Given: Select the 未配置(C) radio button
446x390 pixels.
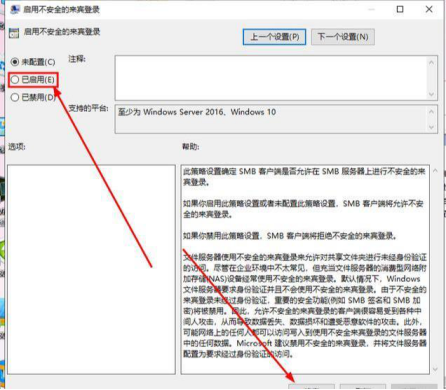Looking at the screenshot, I should pyautogui.click(x=33, y=62).
